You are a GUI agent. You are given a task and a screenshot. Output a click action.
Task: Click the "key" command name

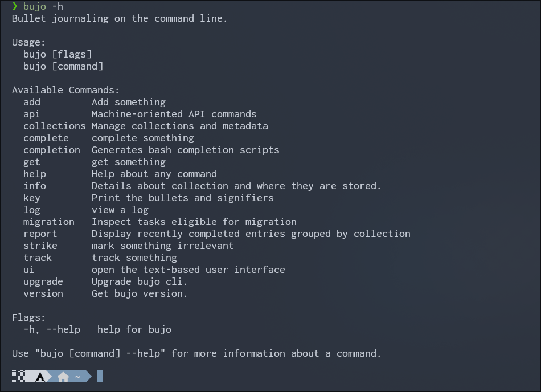[x=32, y=198]
